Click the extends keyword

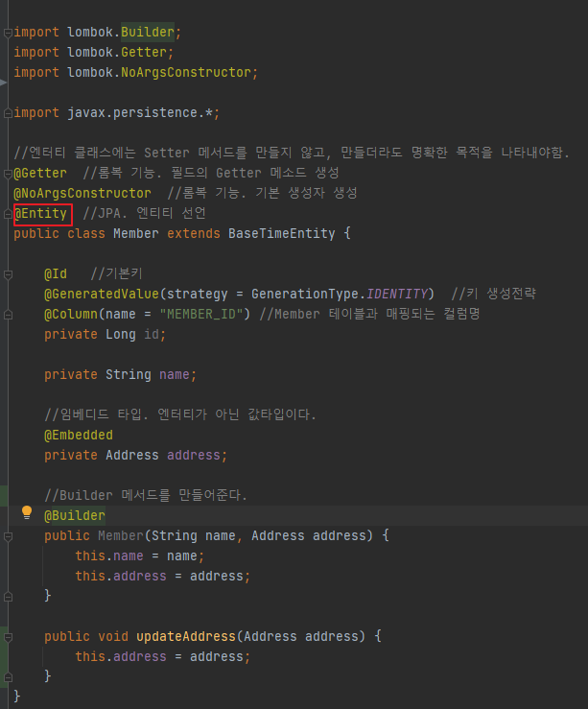click(194, 233)
